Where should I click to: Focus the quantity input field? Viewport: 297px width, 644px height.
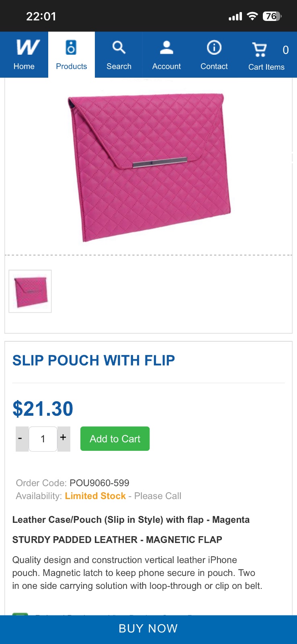43,439
